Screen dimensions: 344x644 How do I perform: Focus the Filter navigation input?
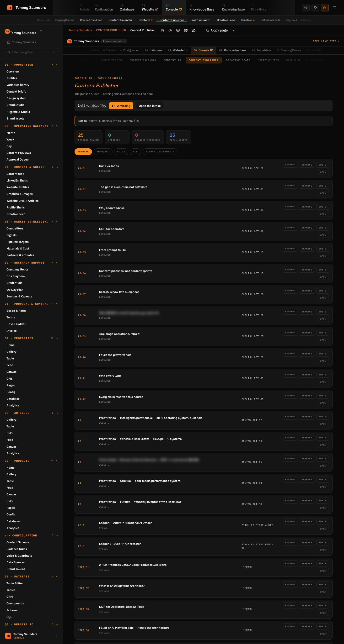(x=32, y=52)
